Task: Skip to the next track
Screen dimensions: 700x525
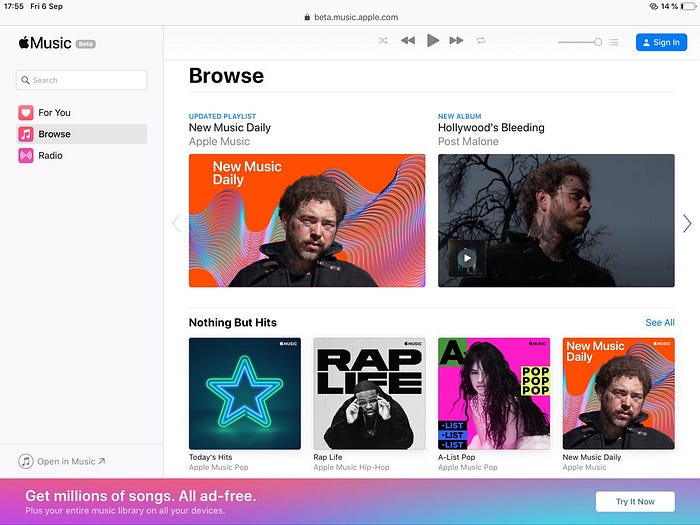Action: [x=456, y=41]
